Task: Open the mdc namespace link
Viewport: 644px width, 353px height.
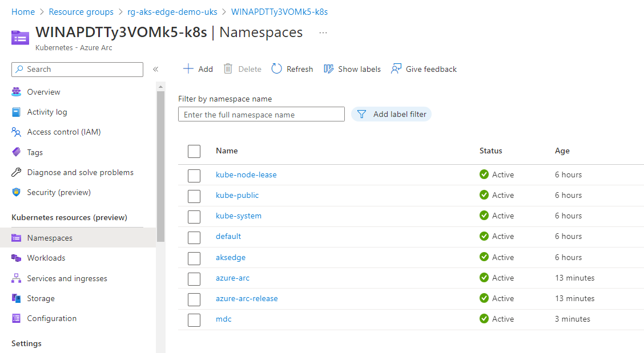Action: pyautogui.click(x=223, y=319)
